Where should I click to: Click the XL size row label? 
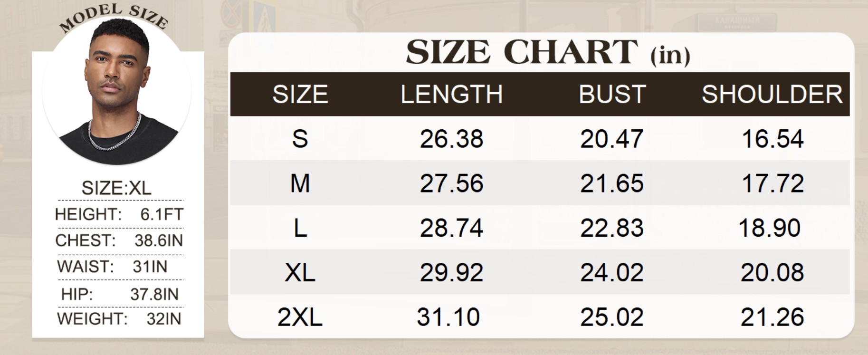300,272
